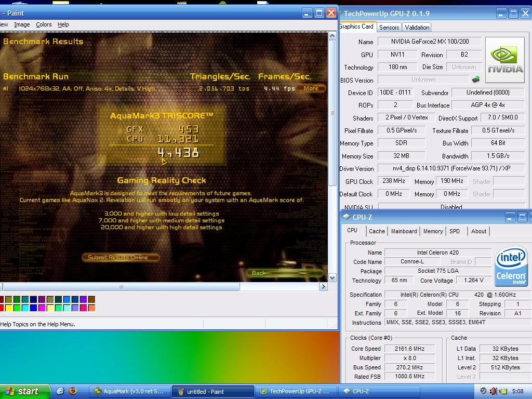Pick the bright green color in Paint palette

pos(17,308)
